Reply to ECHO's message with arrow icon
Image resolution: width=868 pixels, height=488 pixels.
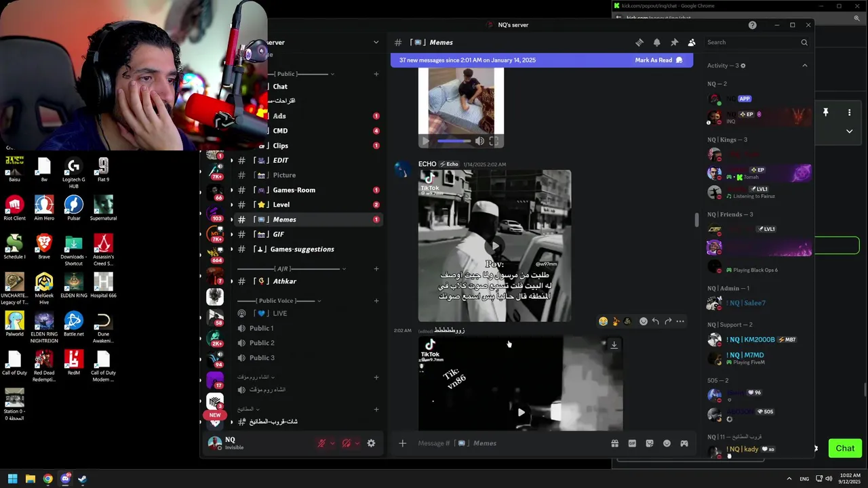pyautogui.click(x=656, y=321)
